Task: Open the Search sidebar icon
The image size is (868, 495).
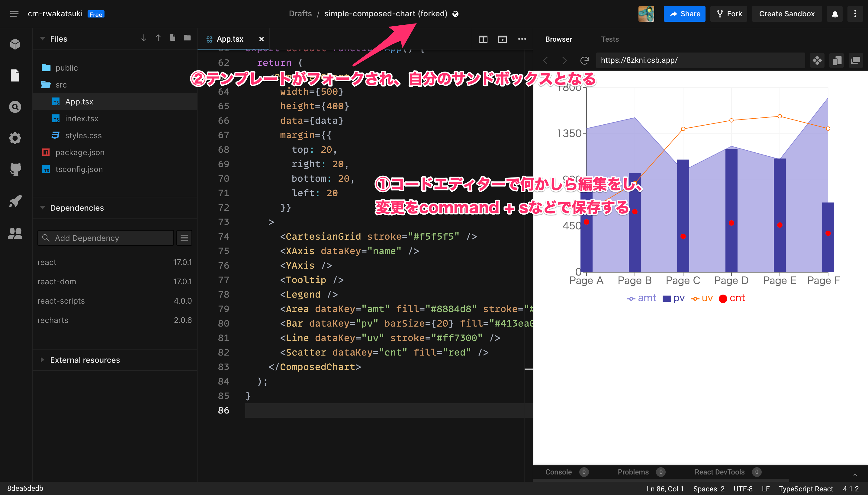Action: (15, 107)
